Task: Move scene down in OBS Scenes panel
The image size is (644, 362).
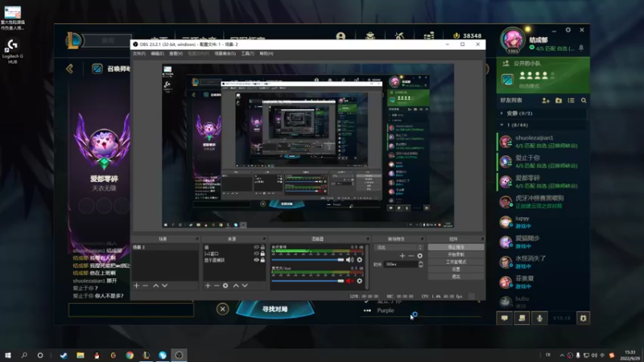Action: [165, 286]
